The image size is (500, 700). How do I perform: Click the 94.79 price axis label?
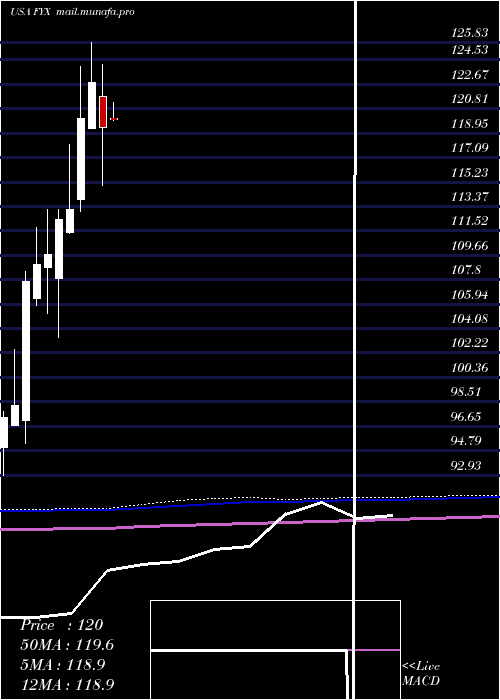466,441
